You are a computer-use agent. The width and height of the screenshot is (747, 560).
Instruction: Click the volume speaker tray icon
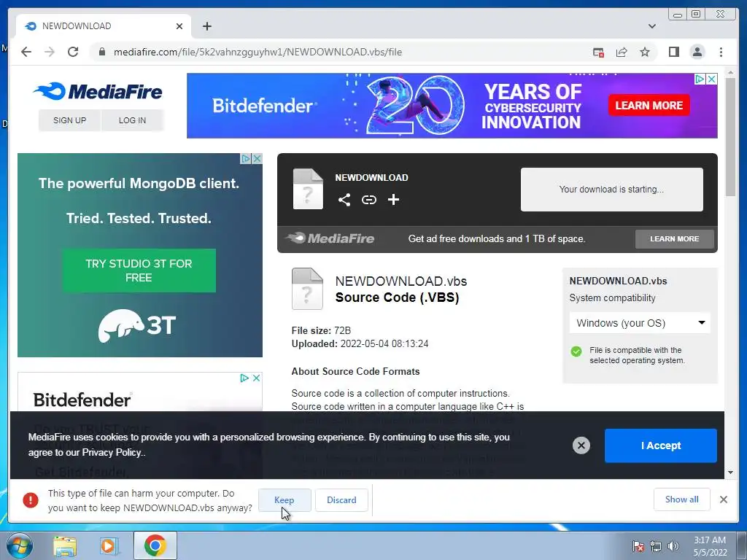673,546
